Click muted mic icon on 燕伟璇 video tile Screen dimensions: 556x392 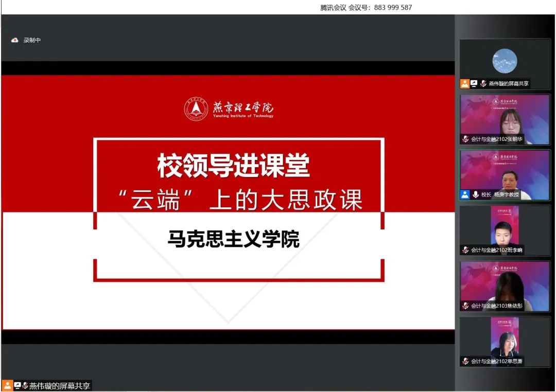tap(483, 83)
